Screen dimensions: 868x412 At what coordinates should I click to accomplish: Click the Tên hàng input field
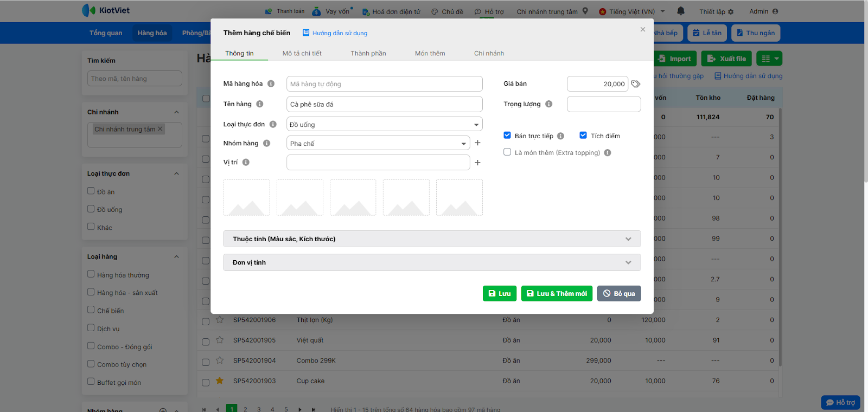coord(384,104)
